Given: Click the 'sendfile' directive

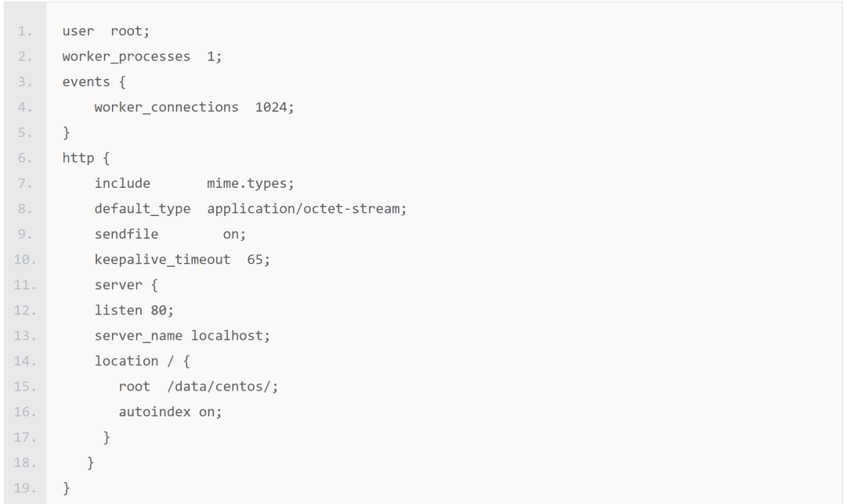Looking at the screenshot, I should 126,234.
